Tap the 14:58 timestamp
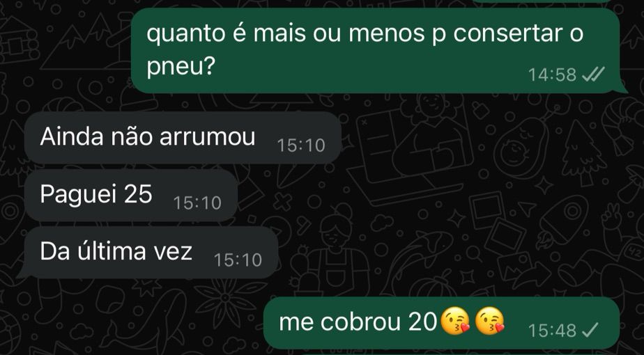The width and height of the screenshot is (644, 355). pos(553,75)
